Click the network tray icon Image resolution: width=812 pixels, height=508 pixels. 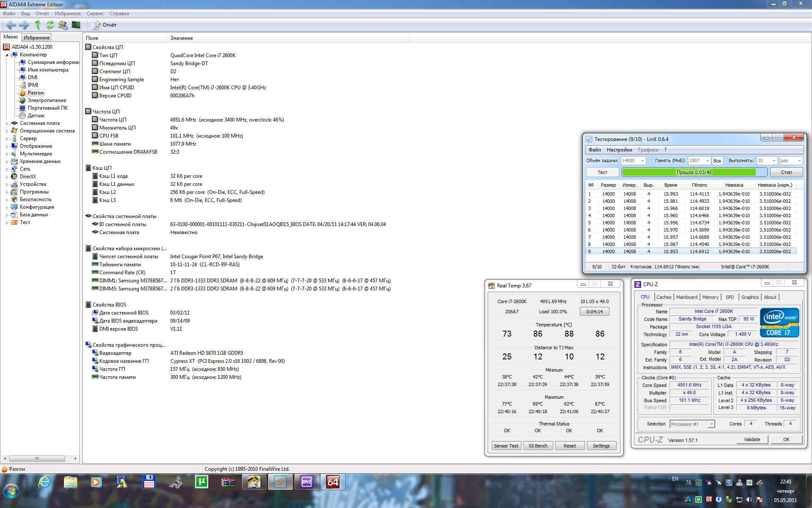[x=739, y=500]
